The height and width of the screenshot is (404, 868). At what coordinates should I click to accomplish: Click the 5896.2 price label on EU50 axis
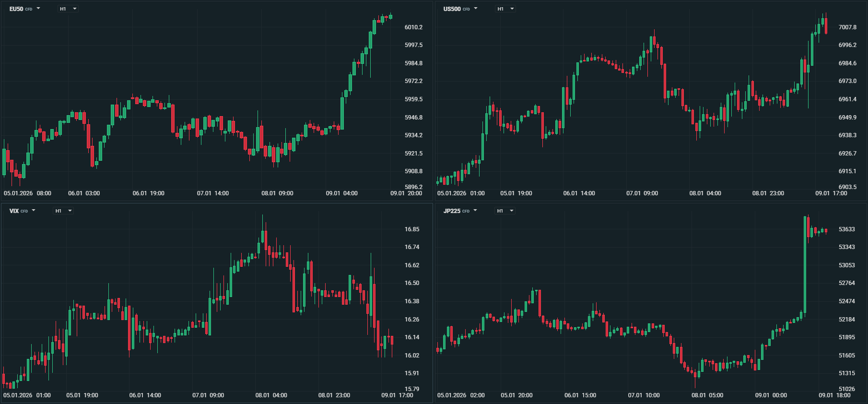[413, 187]
